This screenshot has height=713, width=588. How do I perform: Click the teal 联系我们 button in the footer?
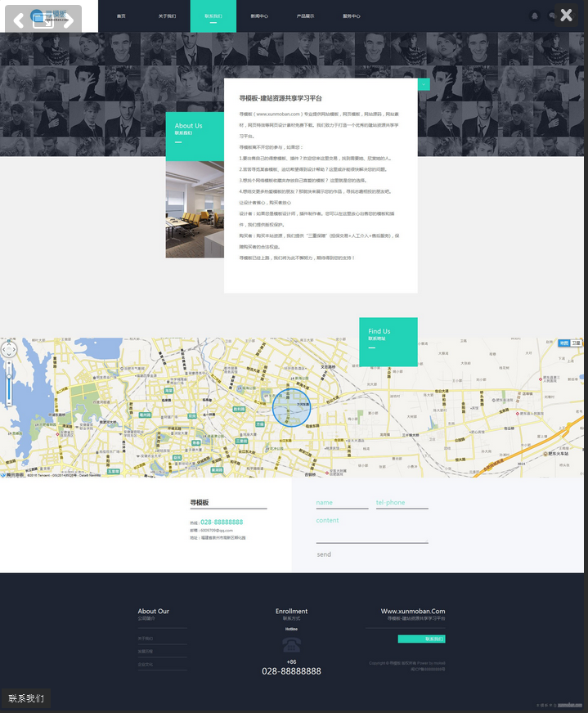(x=421, y=639)
